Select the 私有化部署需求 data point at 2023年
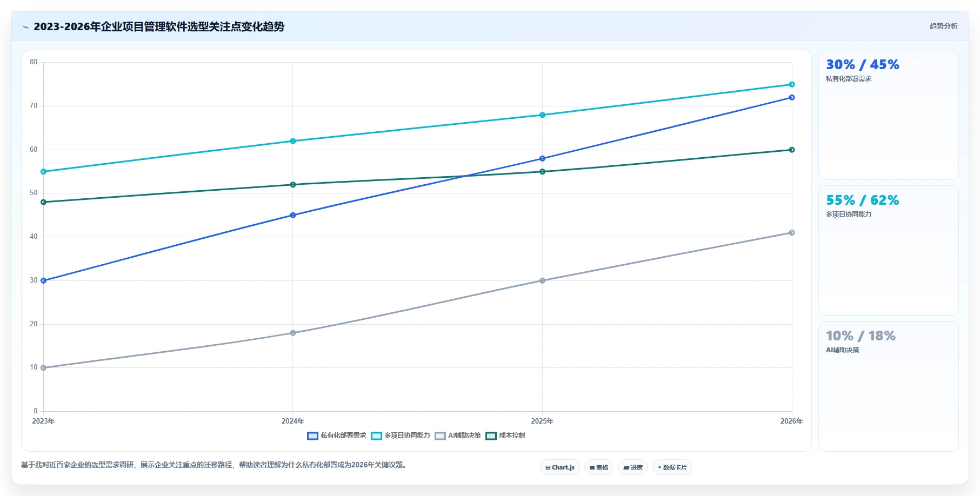The width and height of the screenshot is (980, 496). click(43, 280)
